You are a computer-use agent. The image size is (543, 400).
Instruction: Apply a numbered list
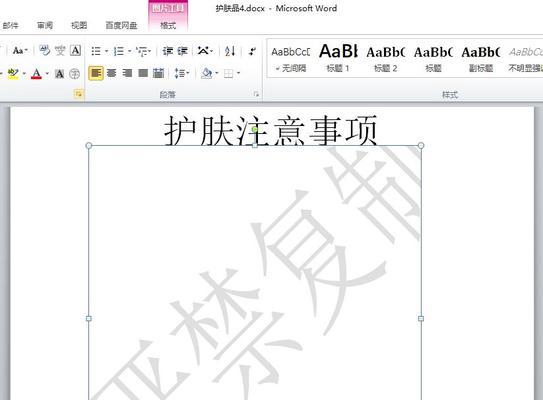click(119, 51)
